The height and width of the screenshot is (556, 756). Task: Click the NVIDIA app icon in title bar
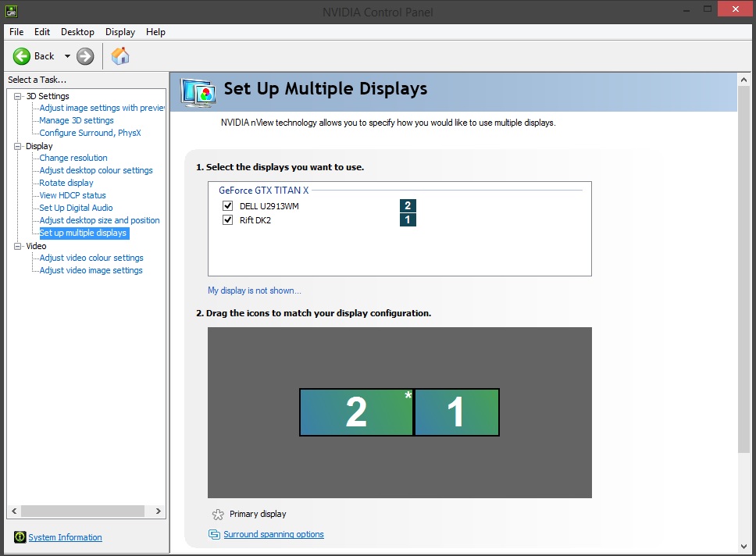click(12, 11)
